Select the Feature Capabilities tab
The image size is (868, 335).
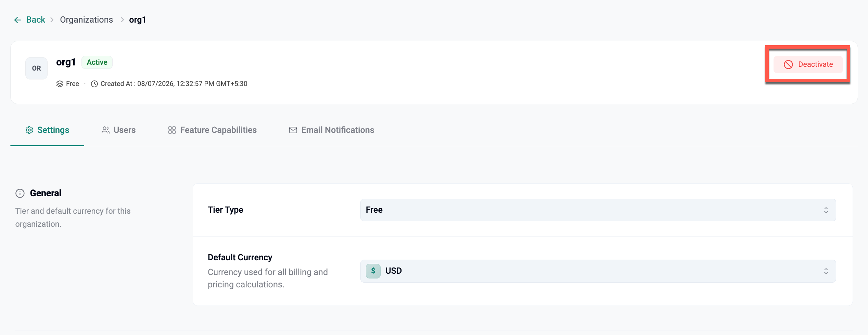[212, 130]
